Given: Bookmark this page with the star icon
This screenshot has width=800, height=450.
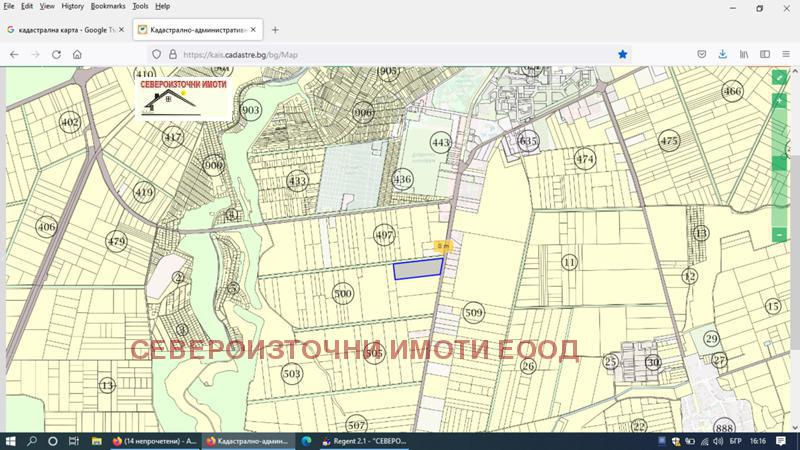Looking at the screenshot, I should click(622, 54).
